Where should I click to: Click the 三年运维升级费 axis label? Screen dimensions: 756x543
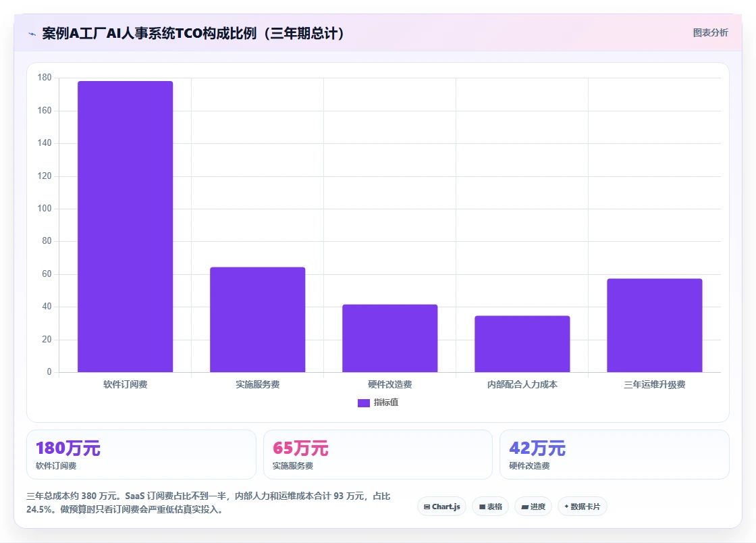[x=655, y=384]
